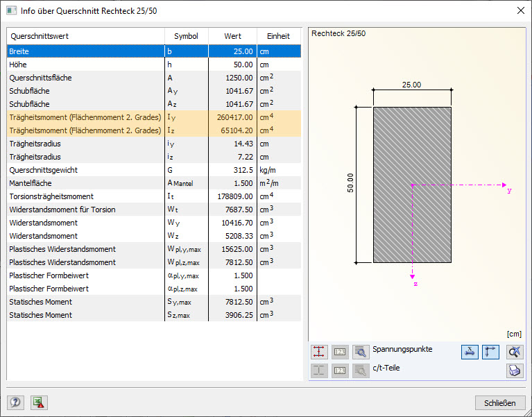
Task: Click the plastic Widerstandsmoment value 15625.00
Action: (x=237, y=249)
